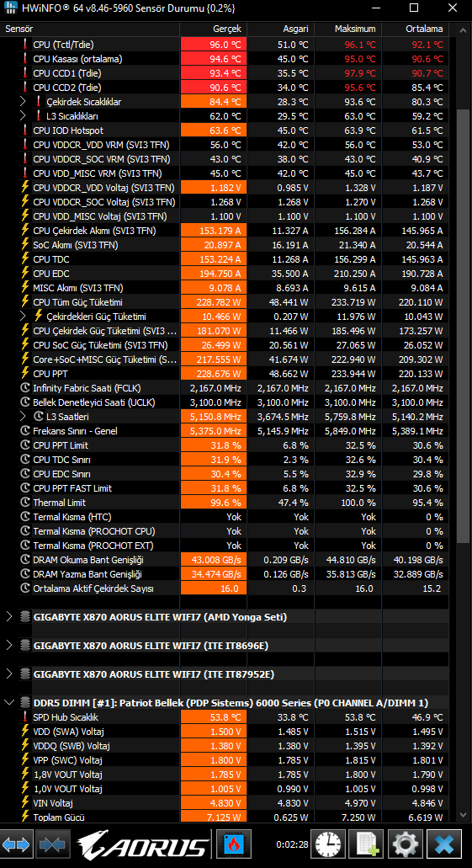Click the Maksimum column header

pyautogui.click(x=348, y=29)
